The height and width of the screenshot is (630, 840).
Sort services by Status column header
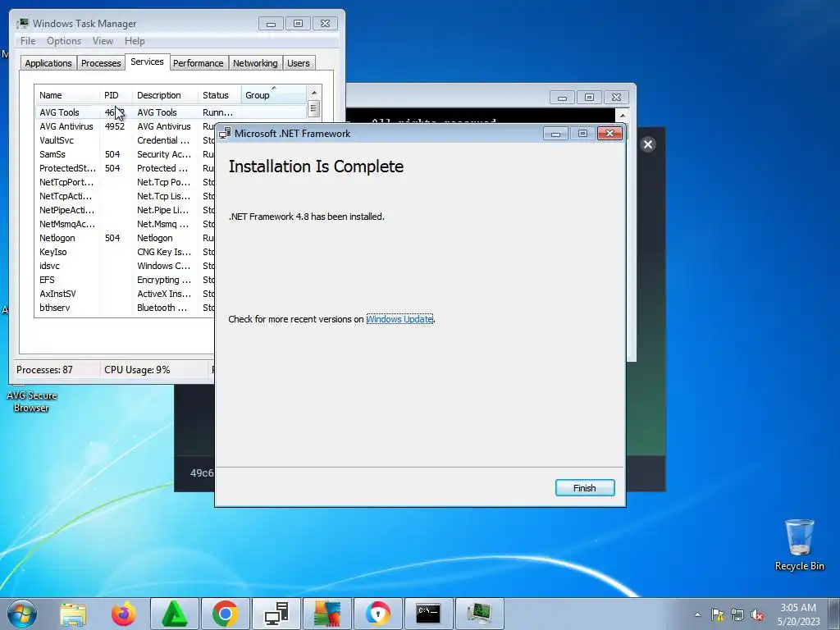[220, 95]
